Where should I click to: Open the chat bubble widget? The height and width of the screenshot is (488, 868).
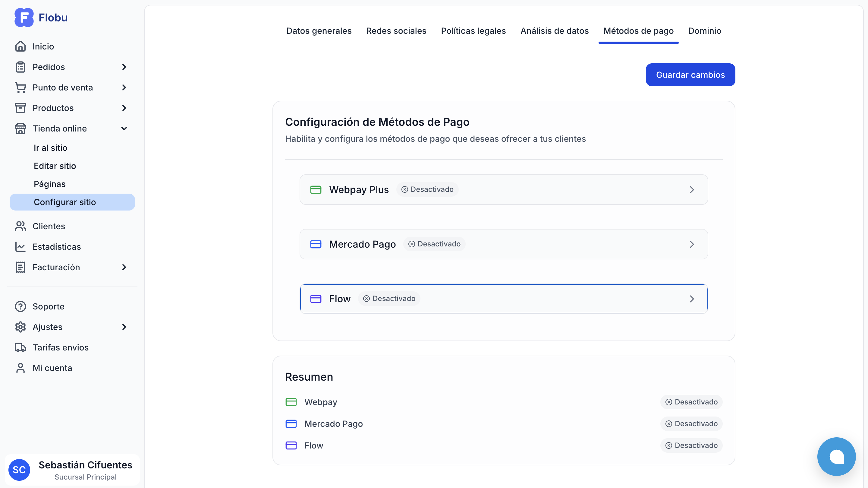tap(836, 456)
